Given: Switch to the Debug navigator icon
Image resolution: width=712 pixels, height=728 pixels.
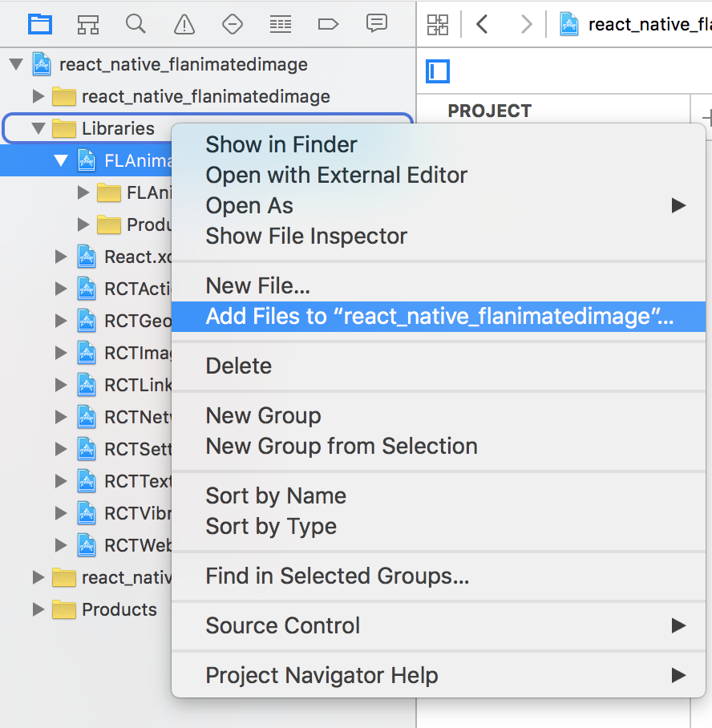Looking at the screenshot, I should (281, 24).
